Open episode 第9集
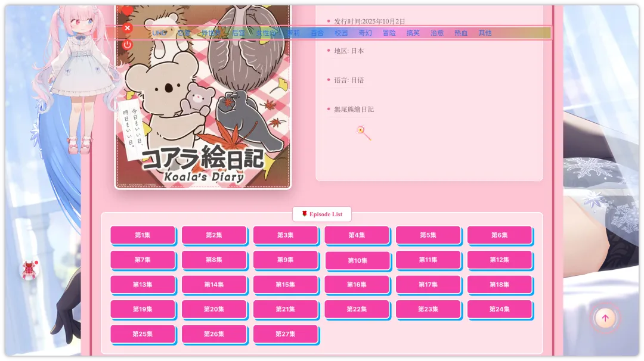 click(286, 260)
